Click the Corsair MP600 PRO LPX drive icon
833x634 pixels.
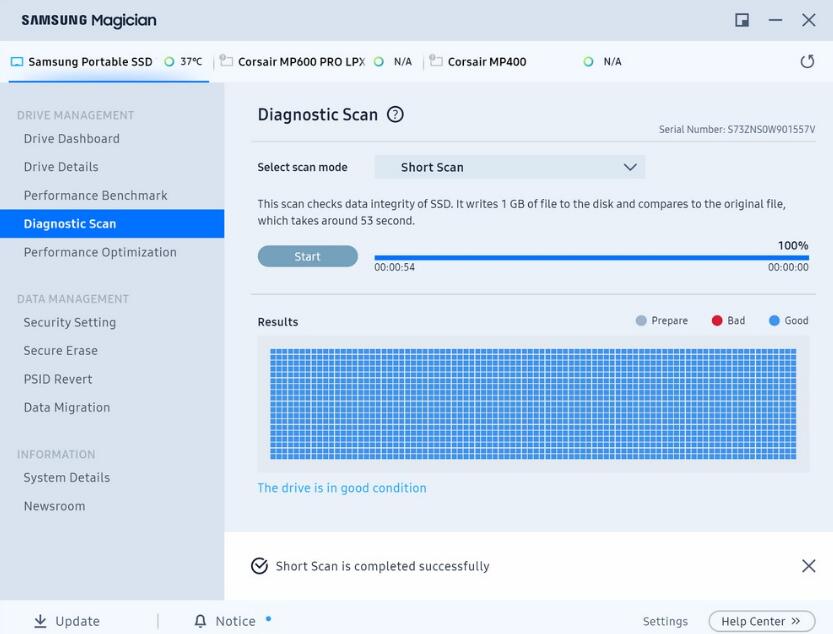tap(226, 62)
